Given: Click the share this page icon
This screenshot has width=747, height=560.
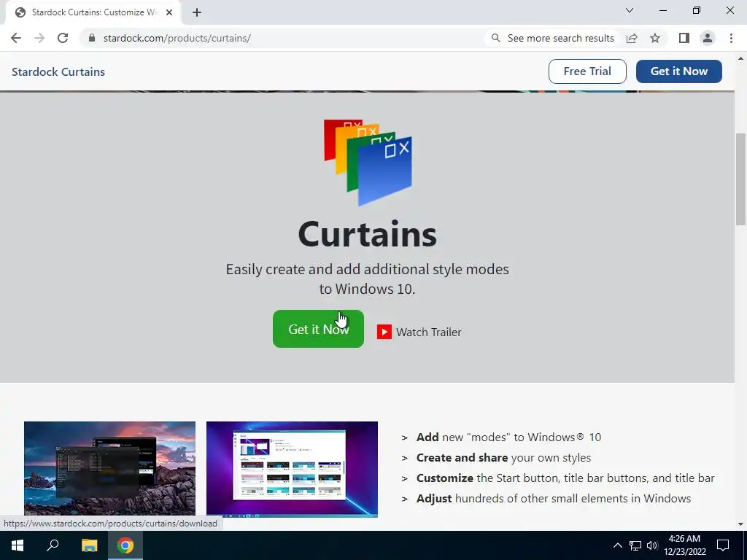Looking at the screenshot, I should (632, 38).
